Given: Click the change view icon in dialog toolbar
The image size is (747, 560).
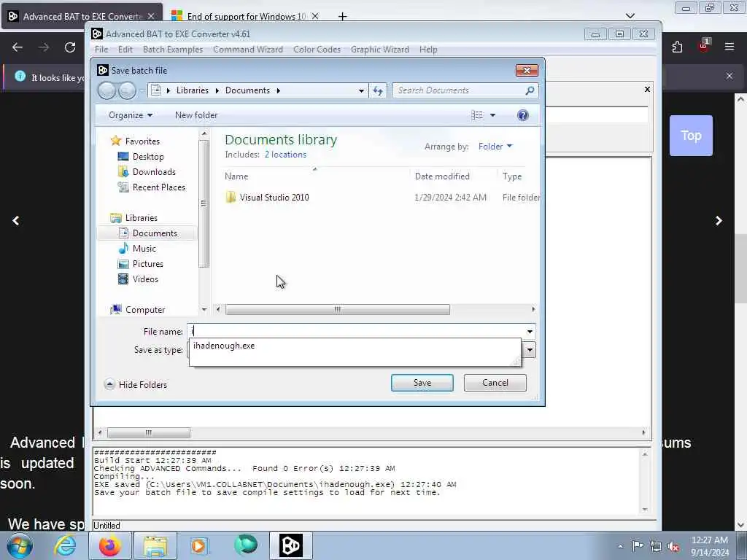Looking at the screenshot, I should [x=477, y=115].
